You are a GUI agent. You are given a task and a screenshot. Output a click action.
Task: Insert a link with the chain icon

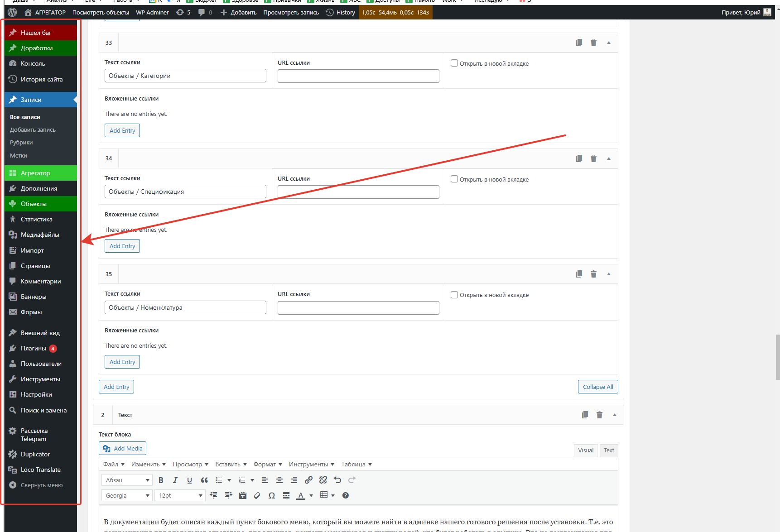[x=308, y=480]
